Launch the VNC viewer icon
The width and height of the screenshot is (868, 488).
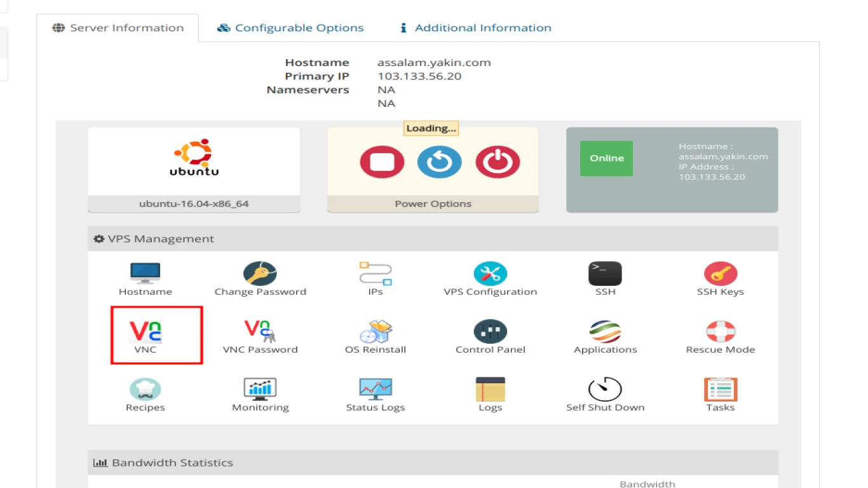pyautogui.click(x=146, y=331)
